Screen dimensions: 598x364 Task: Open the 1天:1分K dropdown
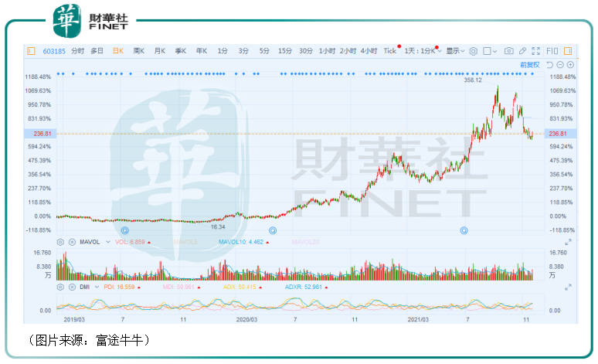423,51
